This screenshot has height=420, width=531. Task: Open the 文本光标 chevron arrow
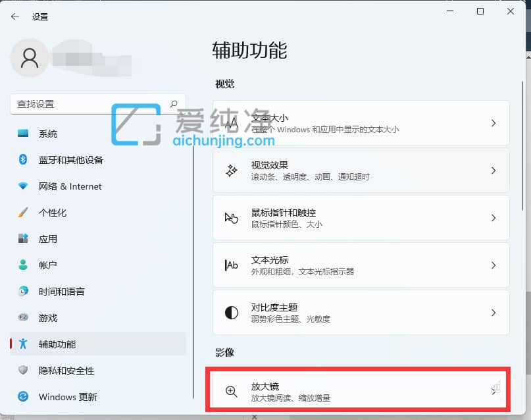(493, 265)
